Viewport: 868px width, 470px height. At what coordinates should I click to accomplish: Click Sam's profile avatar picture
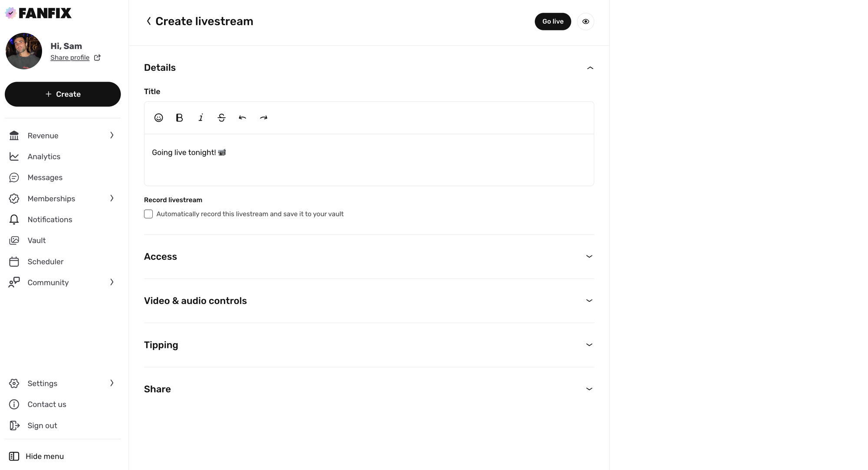pyautogui.click(x=24, y=51)
